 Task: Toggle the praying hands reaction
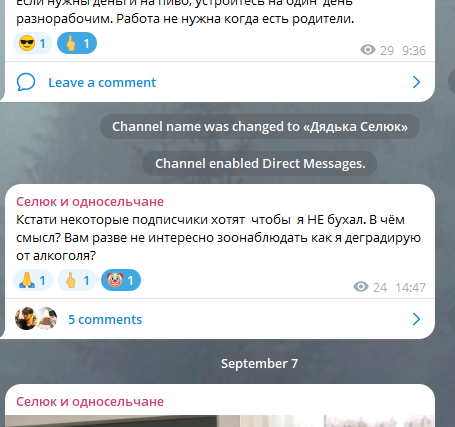pos(33,280)
